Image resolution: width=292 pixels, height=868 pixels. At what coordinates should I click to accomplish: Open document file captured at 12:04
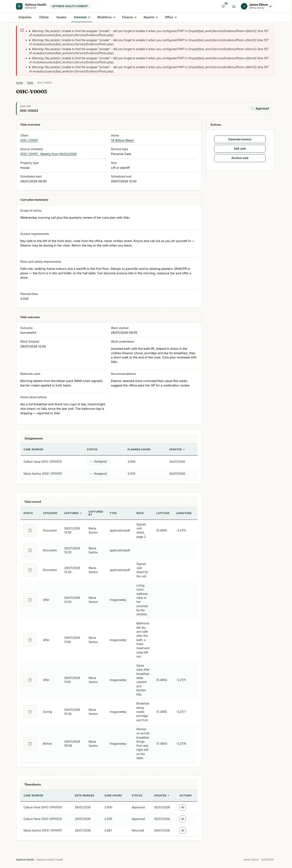click(30, 570)
